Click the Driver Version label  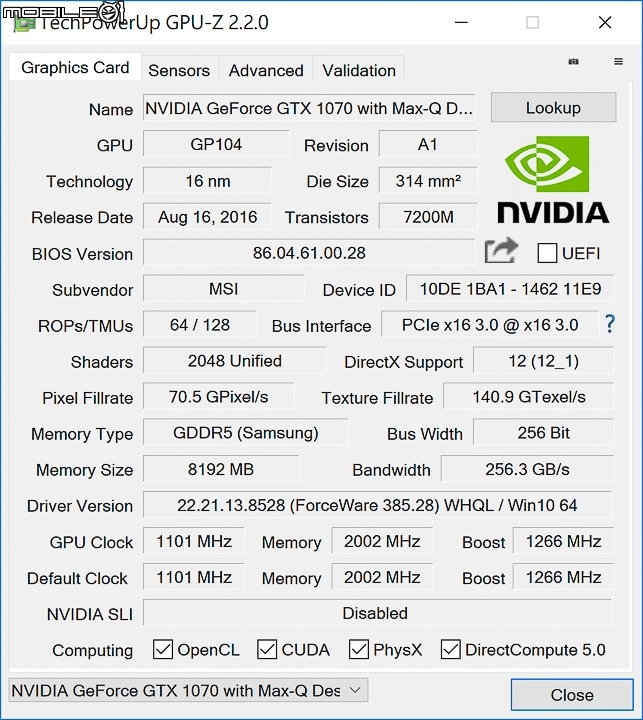80,506
